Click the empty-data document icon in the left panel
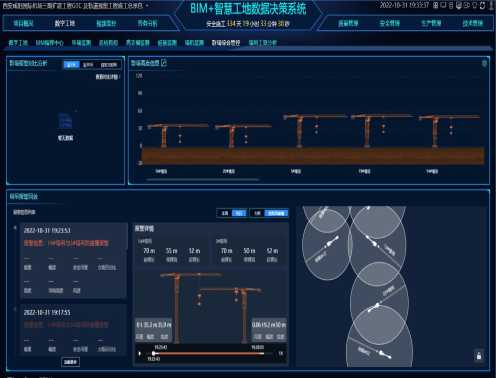Viewport: 496px width, 378px height. point(65,121)
